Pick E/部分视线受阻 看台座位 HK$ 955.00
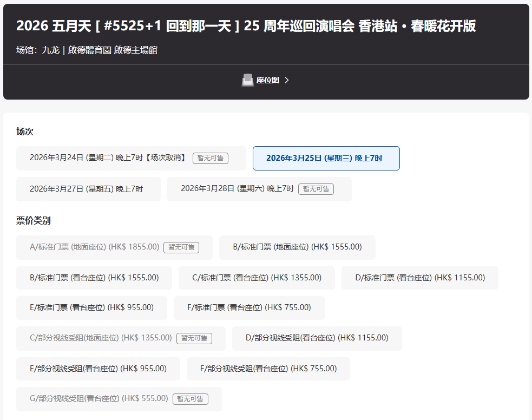The height and width of the screenshot is (420, 532). coord(98,369)
